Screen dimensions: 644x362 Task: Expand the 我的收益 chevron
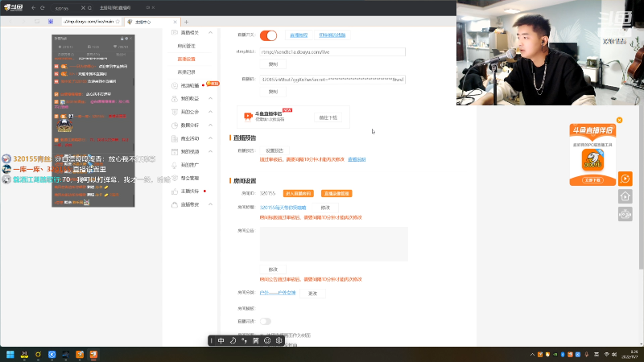click(x=210, y=98)
